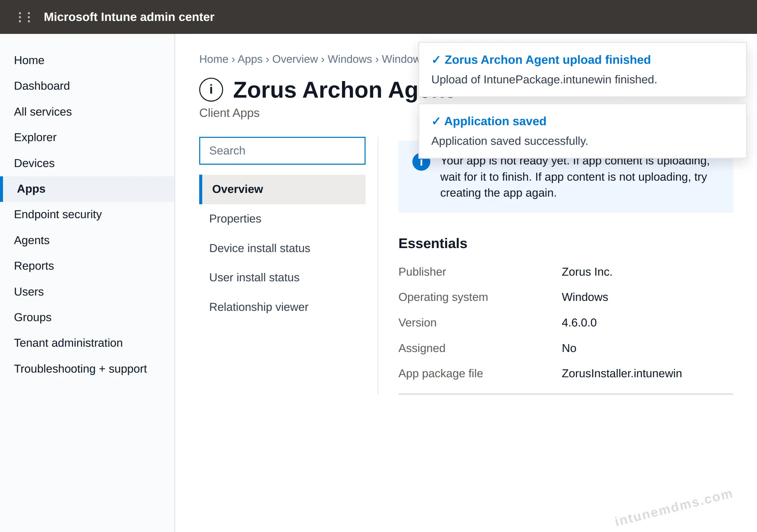Click the Assigned value No
The height and width of the screenshot is (532, 757).
tap(569, 348)
